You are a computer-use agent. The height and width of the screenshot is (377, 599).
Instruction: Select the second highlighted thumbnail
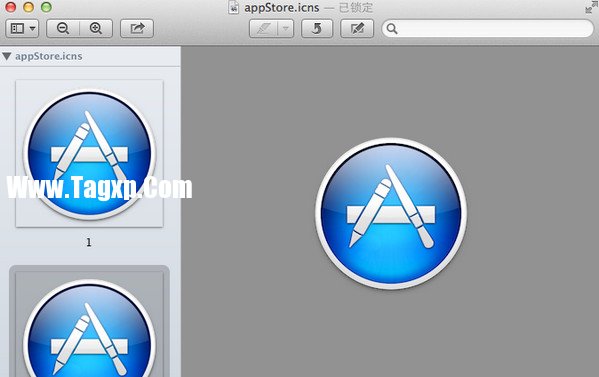[x=89, y=322]
